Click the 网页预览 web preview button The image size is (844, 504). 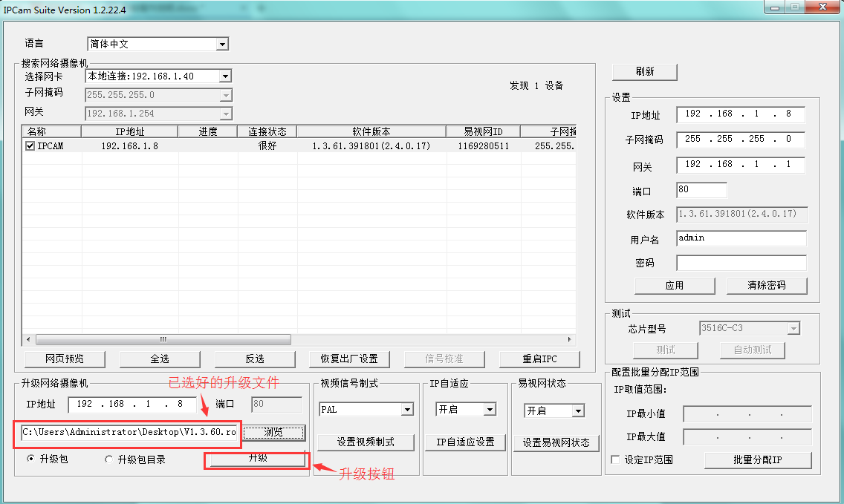click(x=65, y=359)
